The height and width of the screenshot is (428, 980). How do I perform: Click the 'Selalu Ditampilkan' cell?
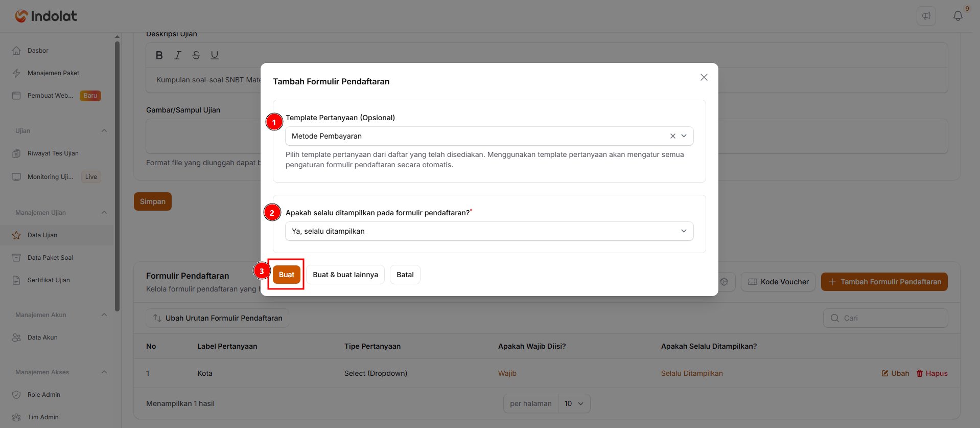pyautogui.click(x=692, y=373)
